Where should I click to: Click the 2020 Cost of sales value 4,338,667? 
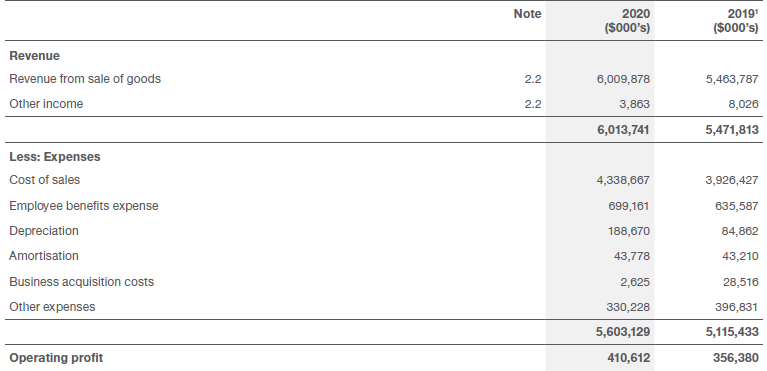[623, 181]
